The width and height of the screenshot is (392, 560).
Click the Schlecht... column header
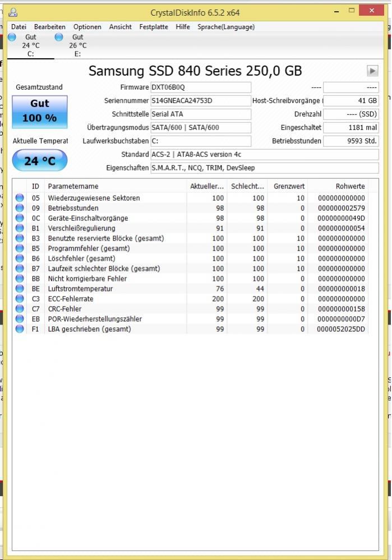point(247,186)
